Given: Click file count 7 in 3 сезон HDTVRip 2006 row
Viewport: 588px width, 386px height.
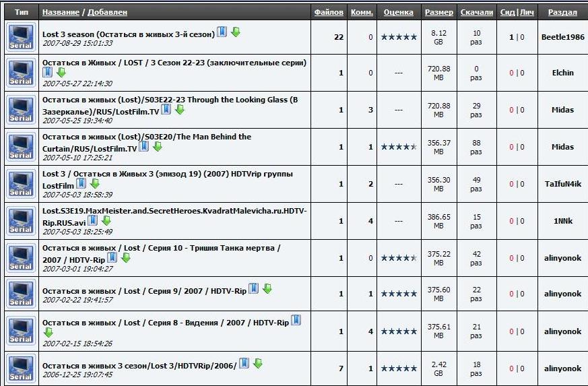Looking at the screenshot, I should coord(341,368).
